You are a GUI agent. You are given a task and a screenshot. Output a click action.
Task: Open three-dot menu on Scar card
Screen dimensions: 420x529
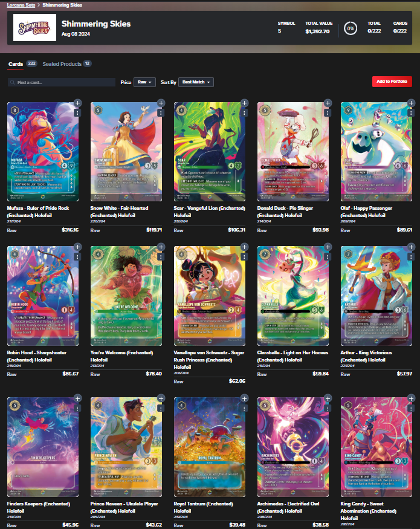pos(244,113)
